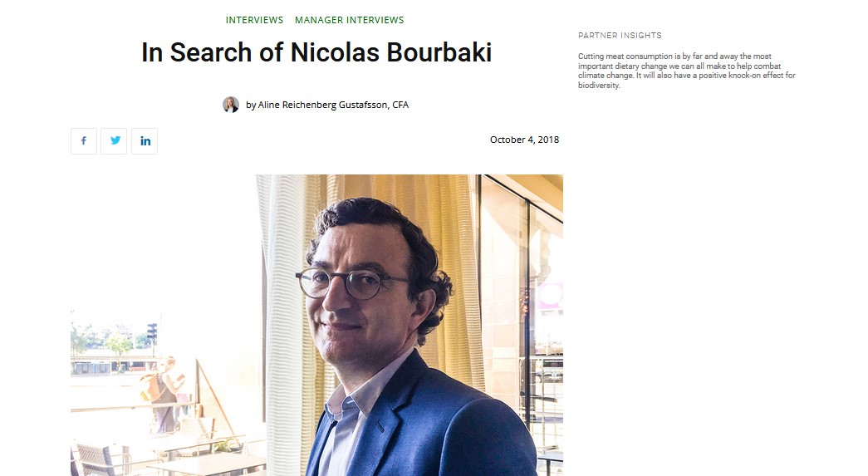Open the partner insight about cutting meat consumption
The width and height of the screenshot is (868, 476).
point(686,71)
